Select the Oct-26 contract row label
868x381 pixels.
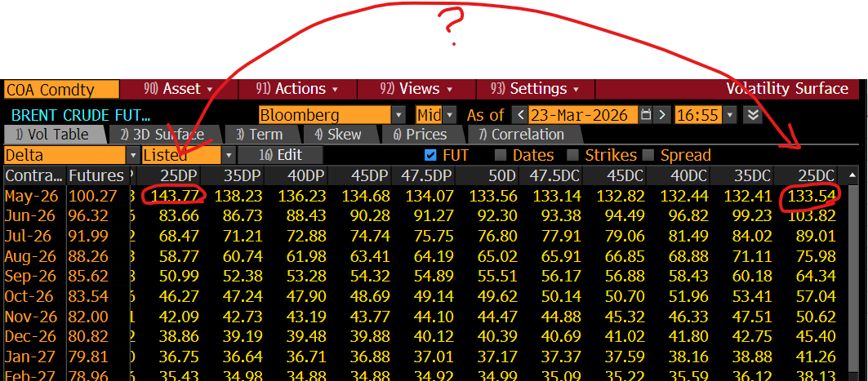29,296
